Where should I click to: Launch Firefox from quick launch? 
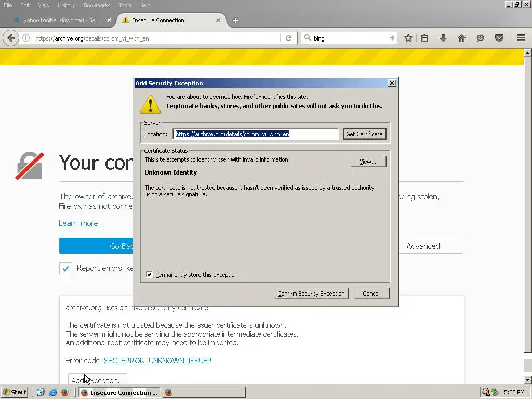coord(65,392)
